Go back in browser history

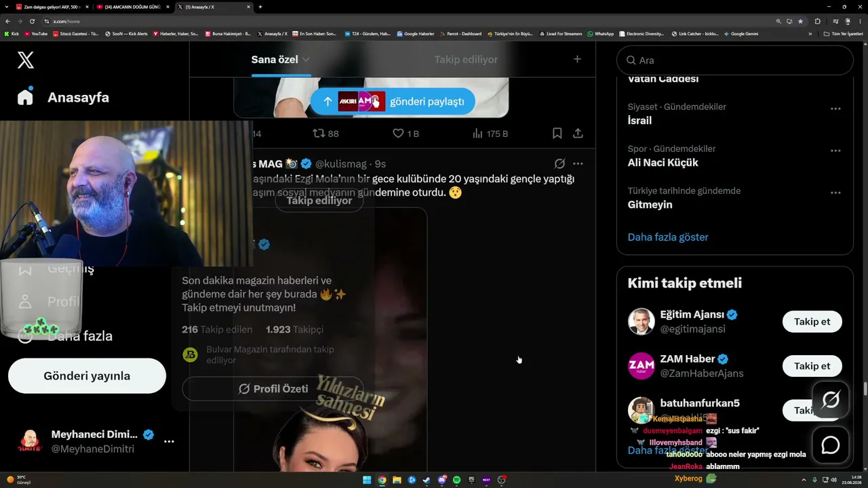8,22
